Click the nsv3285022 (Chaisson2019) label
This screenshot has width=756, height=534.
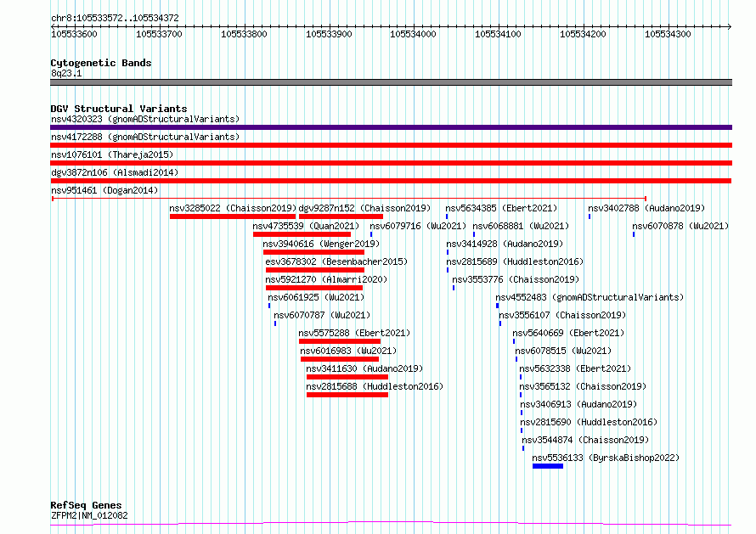233,208
